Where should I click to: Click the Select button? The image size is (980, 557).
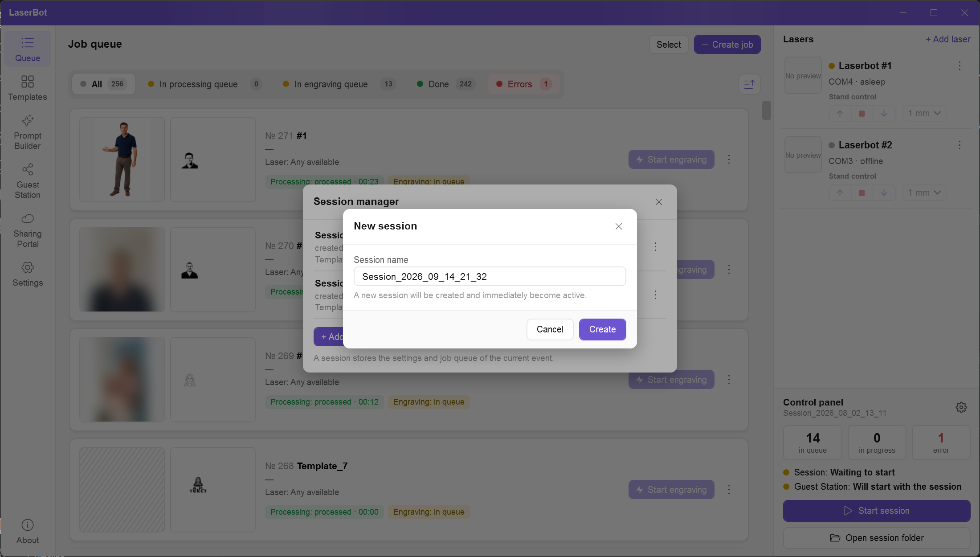[x=669, y=45]
